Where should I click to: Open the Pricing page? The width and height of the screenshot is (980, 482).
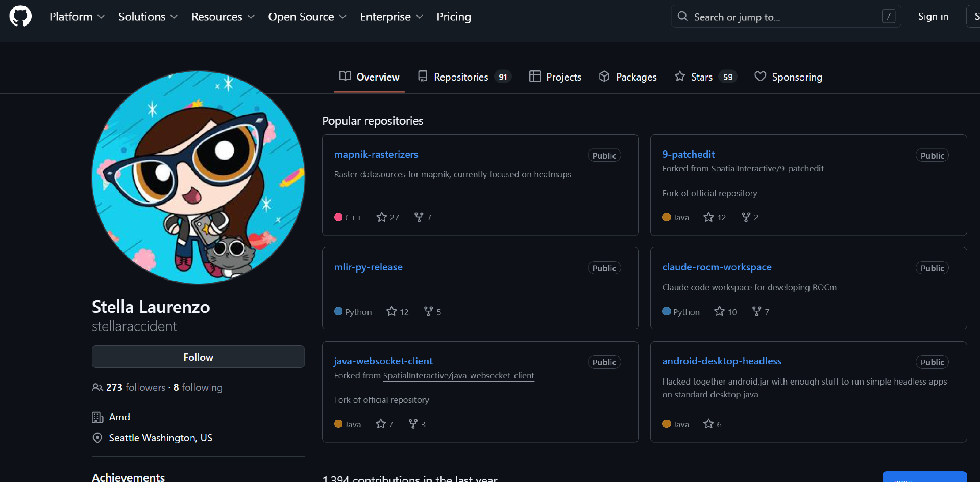pyautogui.click(x=454, y=17)
